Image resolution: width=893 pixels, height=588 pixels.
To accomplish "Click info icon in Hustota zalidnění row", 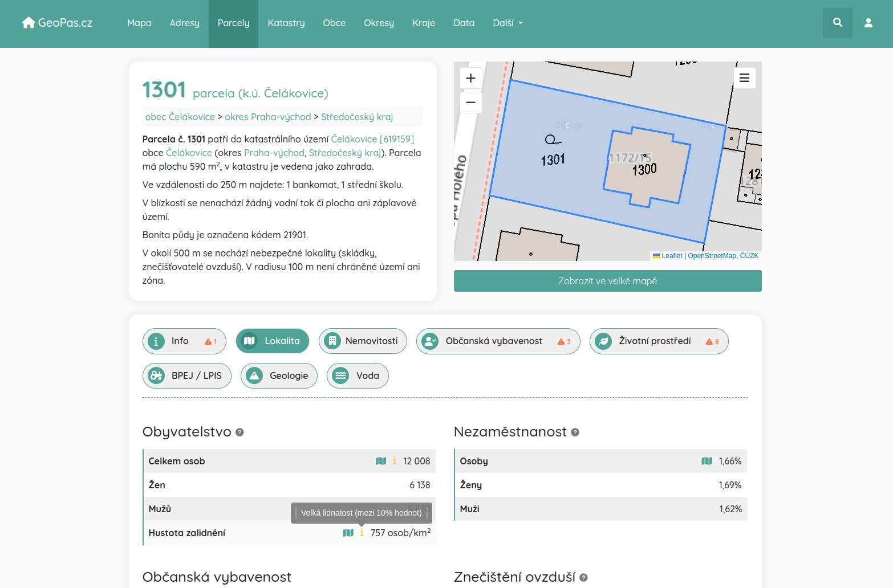I will [x=362, y=533].
